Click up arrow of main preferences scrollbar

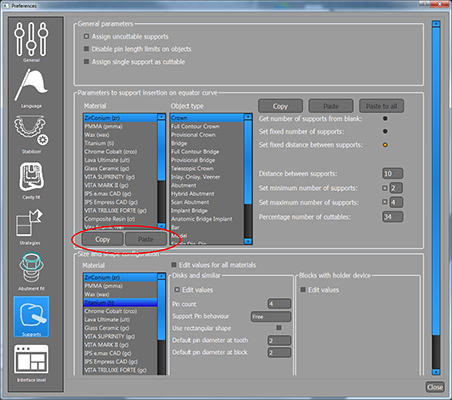(436, 24)
